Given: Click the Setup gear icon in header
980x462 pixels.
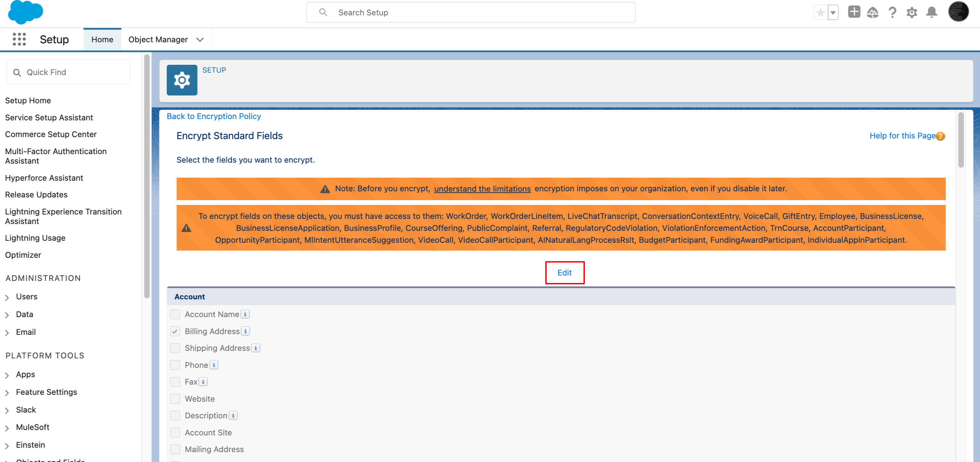Looking at the screenshot, I should pos(912,13).
